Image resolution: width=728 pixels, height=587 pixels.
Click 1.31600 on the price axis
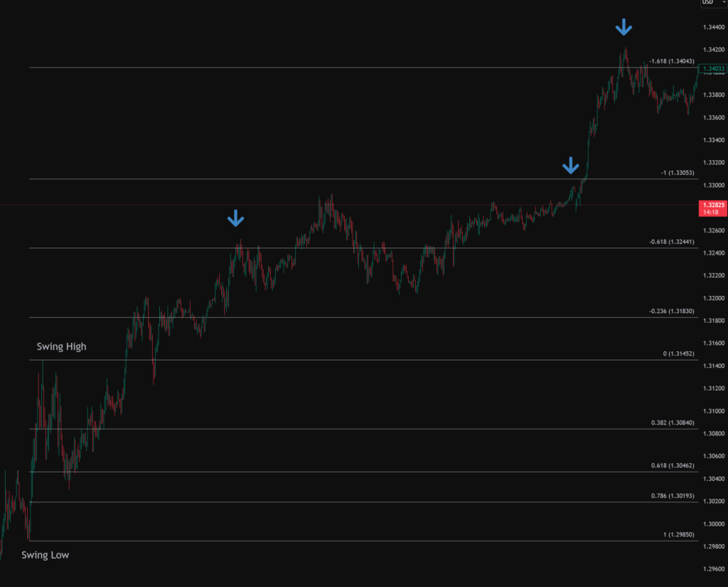click(x=714, y=343)
